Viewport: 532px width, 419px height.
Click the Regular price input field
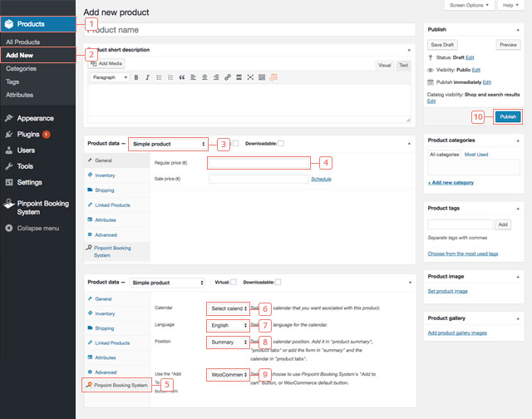[259, 163]
